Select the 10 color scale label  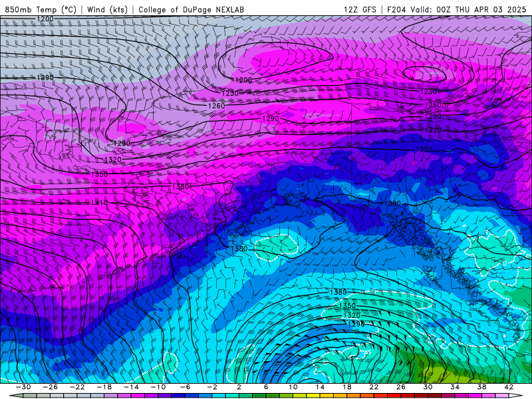(x=293, y=387)
